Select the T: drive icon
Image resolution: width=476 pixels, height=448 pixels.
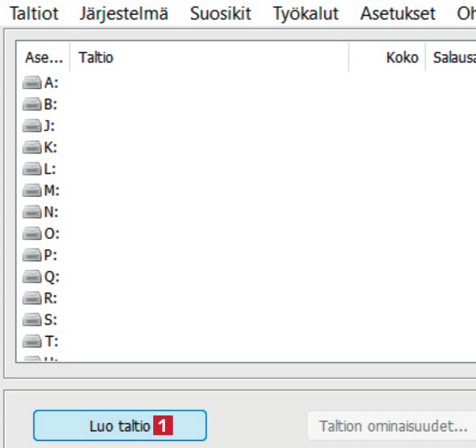(x=32, y=341)
